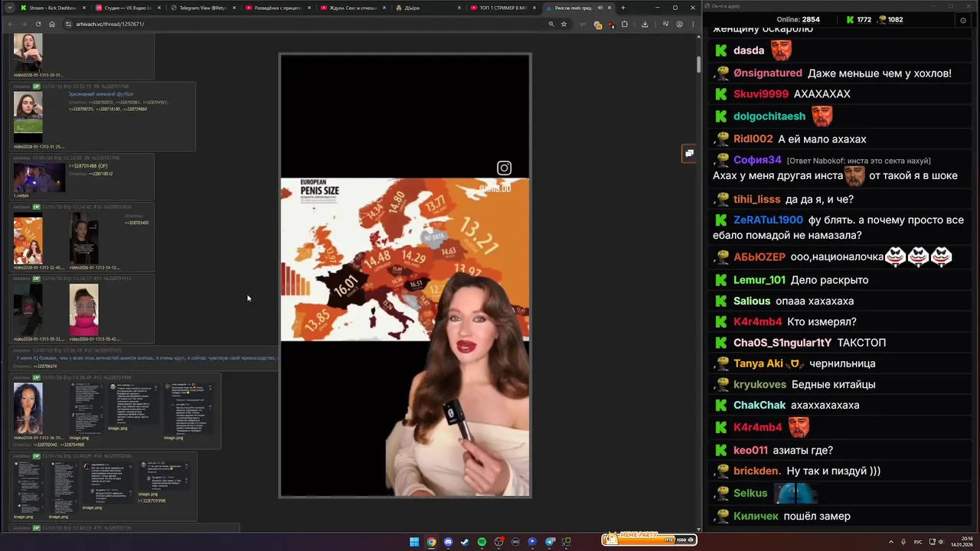Open Steam from the taskbar
This screenshot has height=551, width=980.
click(x=465, y=542)
